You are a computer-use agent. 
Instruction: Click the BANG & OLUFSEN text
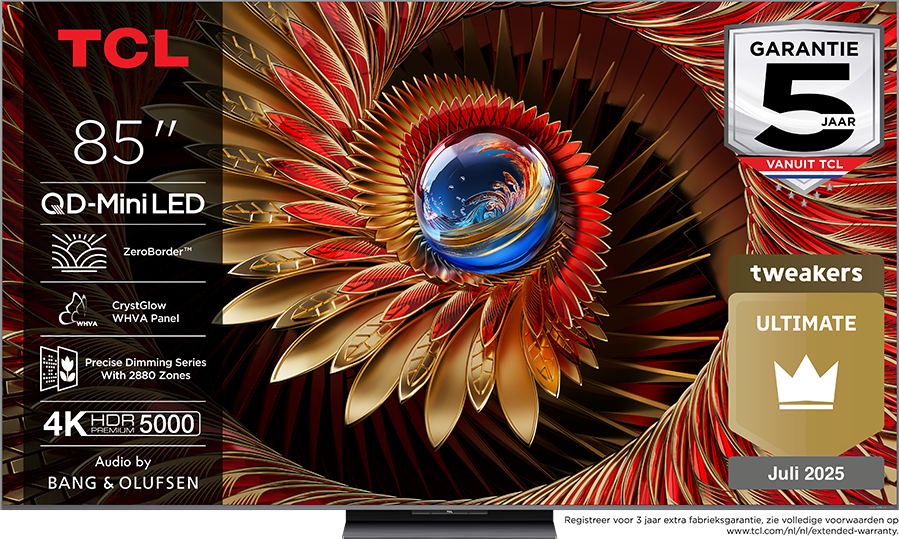(x=123, y=483)
